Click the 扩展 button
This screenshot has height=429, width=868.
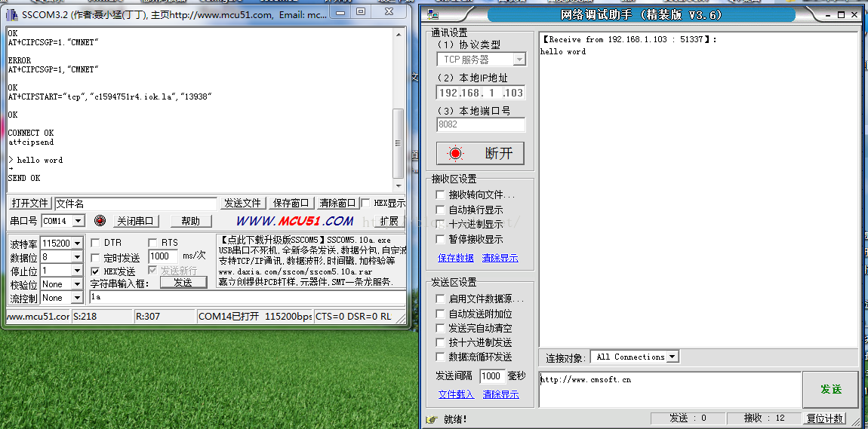point(389,221)
